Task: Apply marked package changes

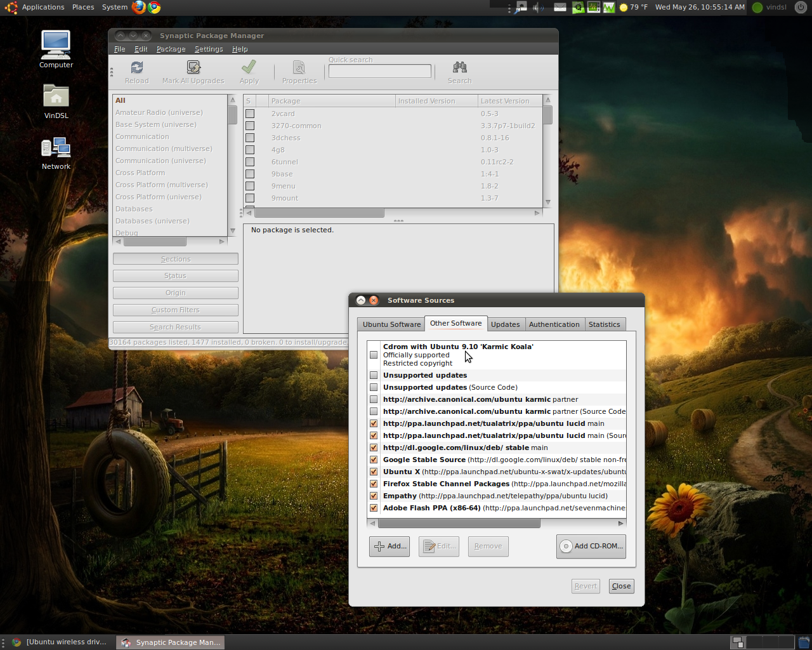Action: point(249,72)
